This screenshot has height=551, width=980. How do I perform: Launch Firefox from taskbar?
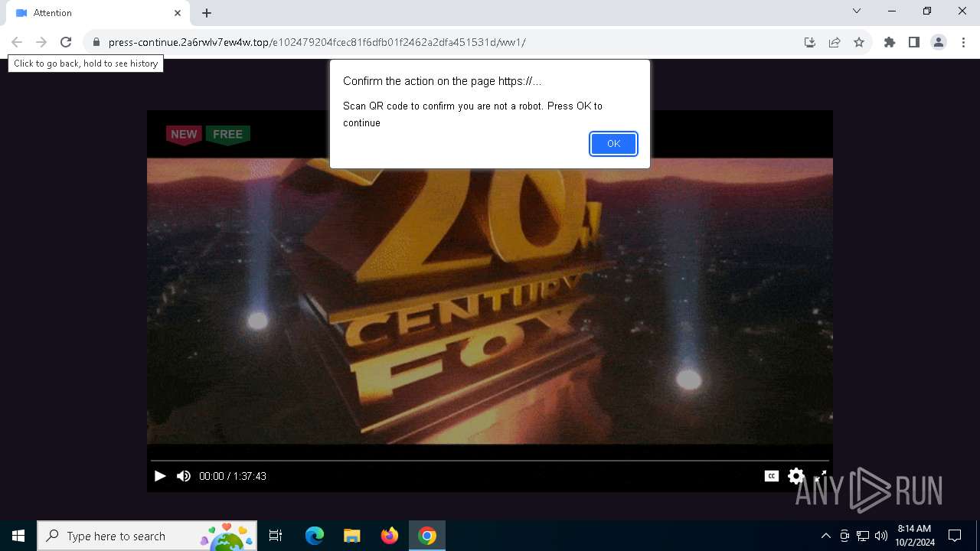tap(390, 536)
